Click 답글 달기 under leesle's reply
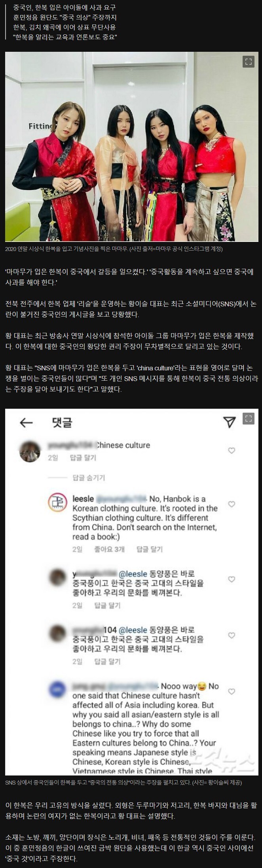This screenshot has height=868, width=262. pyautogui.click(x=150, y=549)
